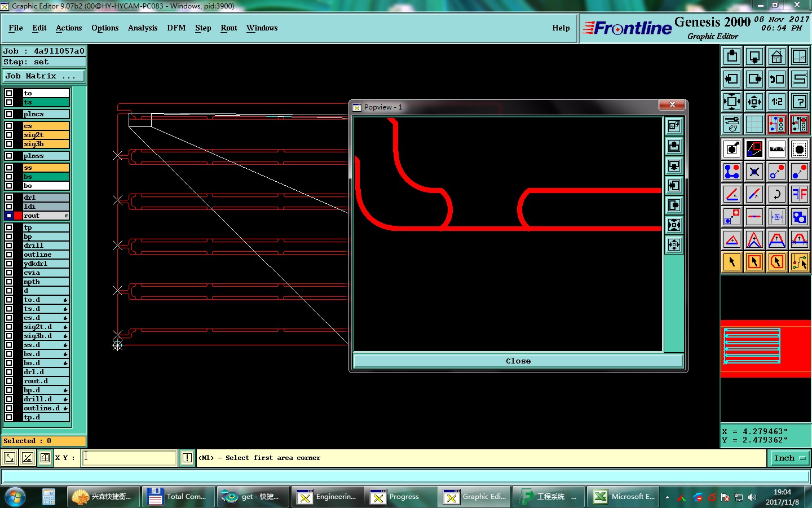
Task: Open the Edit menu
Action: point(39,28)
